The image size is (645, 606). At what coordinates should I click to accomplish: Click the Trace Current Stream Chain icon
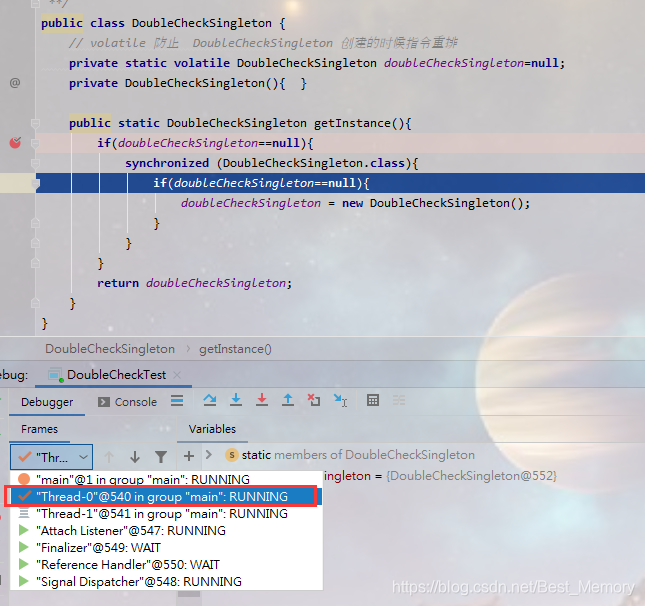[399, 400]
